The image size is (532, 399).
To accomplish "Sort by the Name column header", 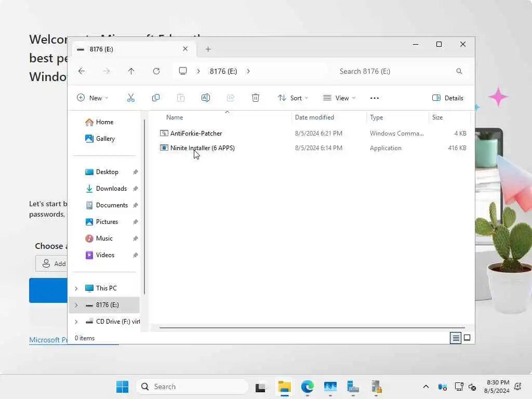I will click(x=175, y=117).
